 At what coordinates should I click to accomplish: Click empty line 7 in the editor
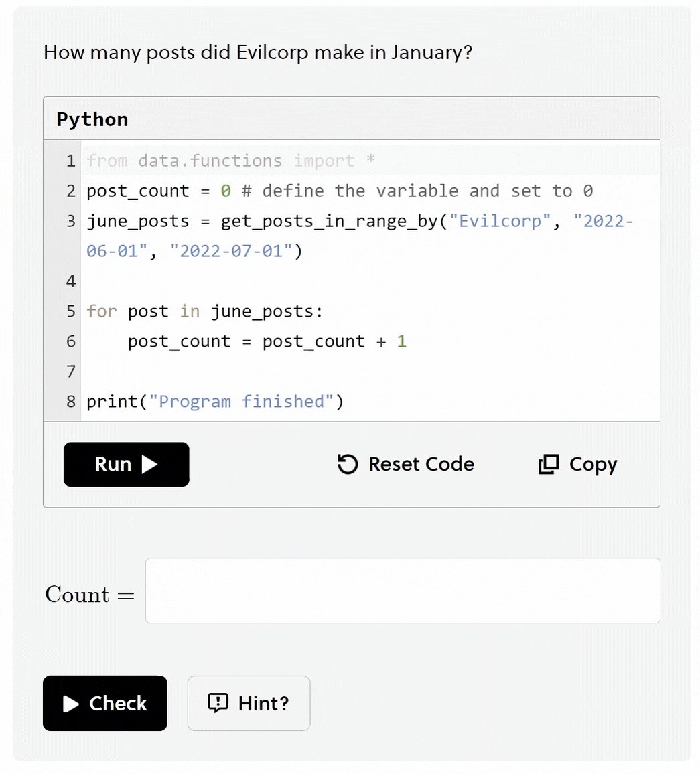370,372
